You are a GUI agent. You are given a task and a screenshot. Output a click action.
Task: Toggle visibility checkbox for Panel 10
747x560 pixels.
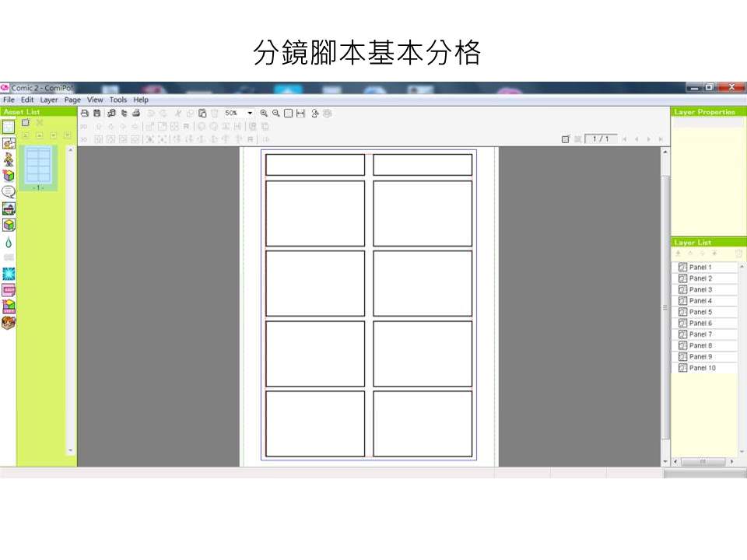(682, 367)
